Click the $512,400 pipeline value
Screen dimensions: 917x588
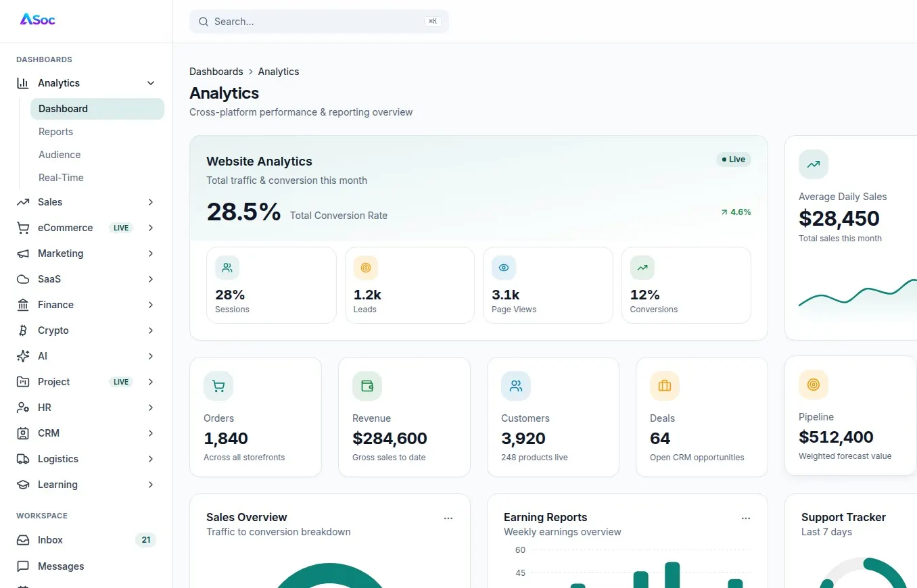pyautogui.click(x=836, y=437)
